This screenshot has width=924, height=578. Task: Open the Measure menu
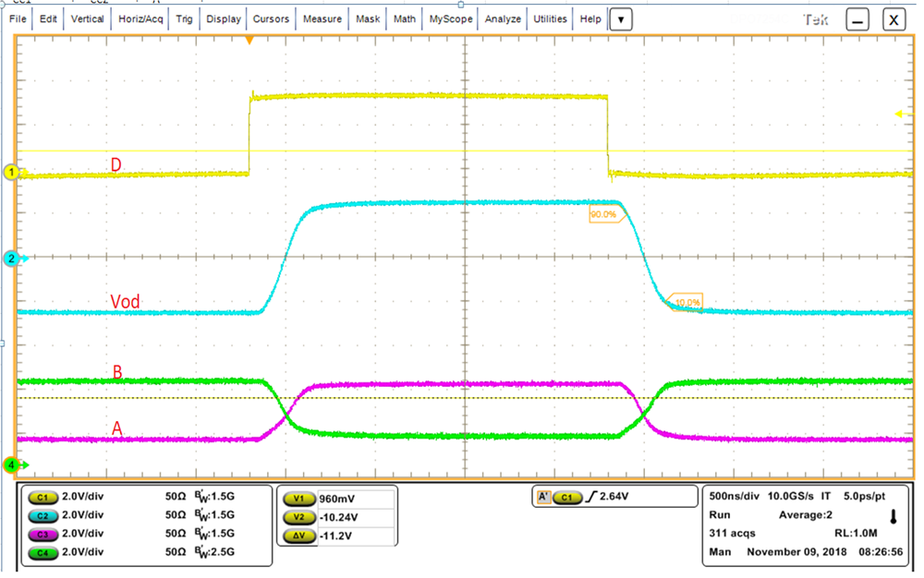pos(322,18)
